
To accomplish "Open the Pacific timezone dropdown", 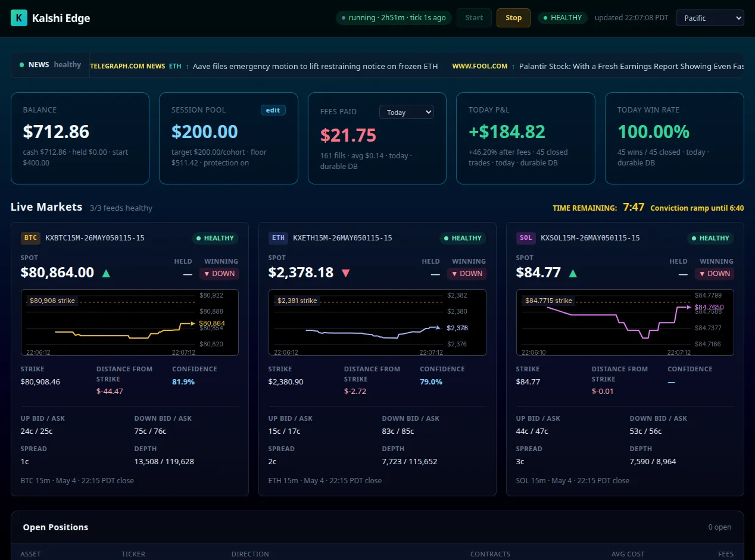I will pos(710,18).
